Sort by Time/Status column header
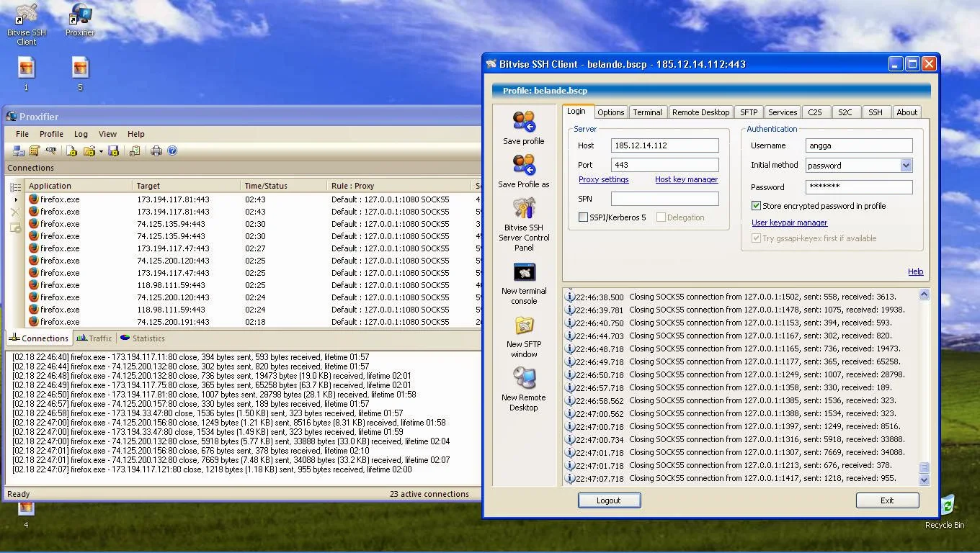The height and width of the screenshot is (553, 980). [284, 186]
